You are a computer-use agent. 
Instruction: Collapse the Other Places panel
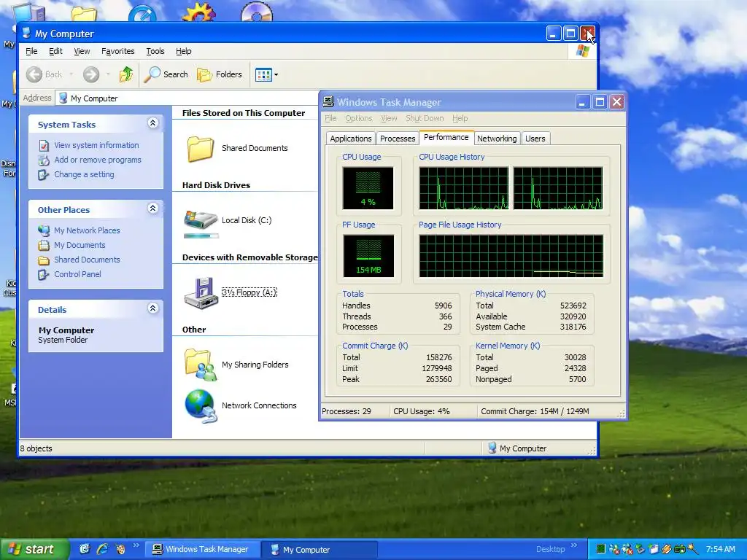click(x=152, y=209)
